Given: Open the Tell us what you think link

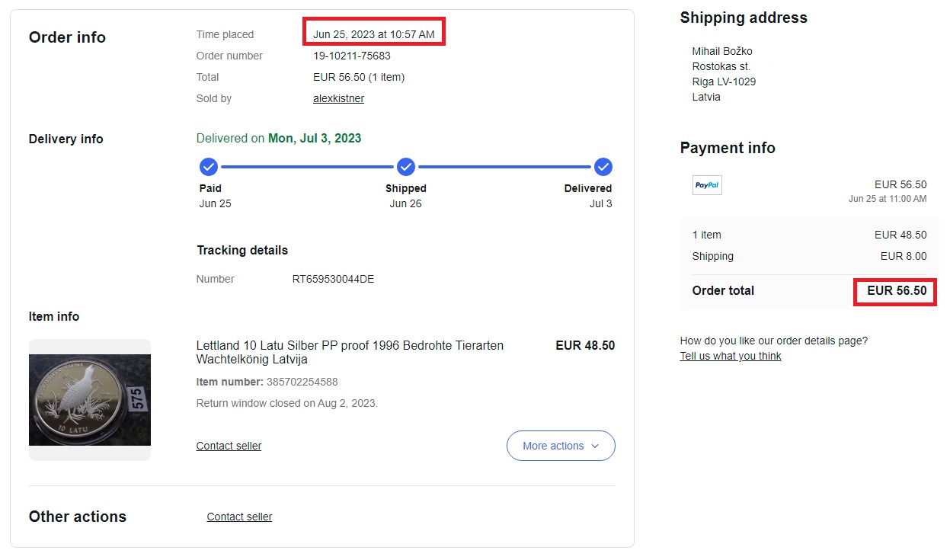Looking at the screenshot, I should [x=731, y=356].
